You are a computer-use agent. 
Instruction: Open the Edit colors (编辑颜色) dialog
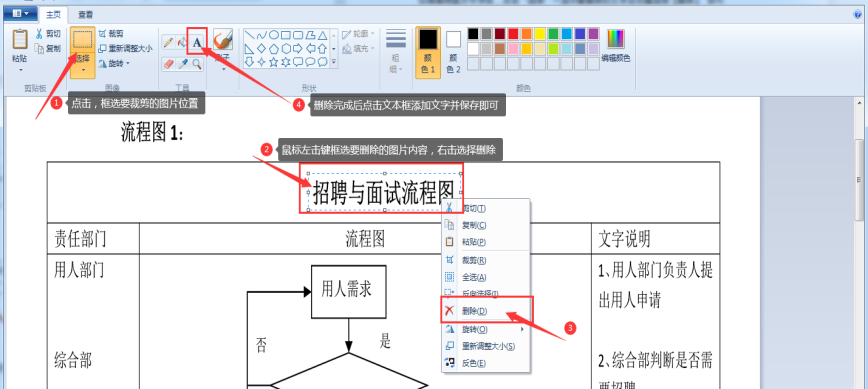click(x=615, y=45)
